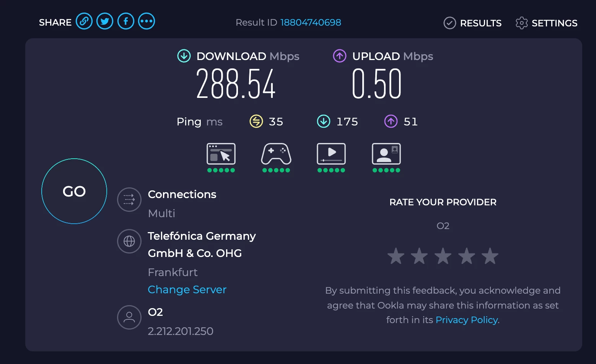Viewport: 596px width, 364px height.
Task: Rate provider with the fifth star
Action: pos(490,256)
